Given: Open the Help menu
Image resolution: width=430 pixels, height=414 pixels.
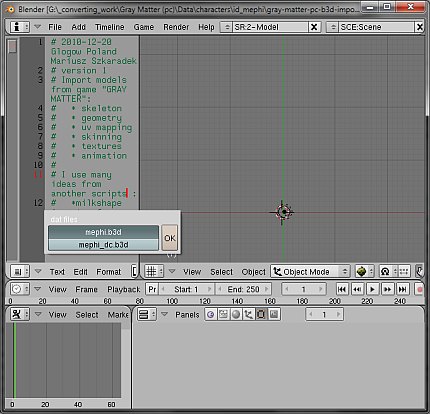Looking at the screenshot, I should pos(206,27).
